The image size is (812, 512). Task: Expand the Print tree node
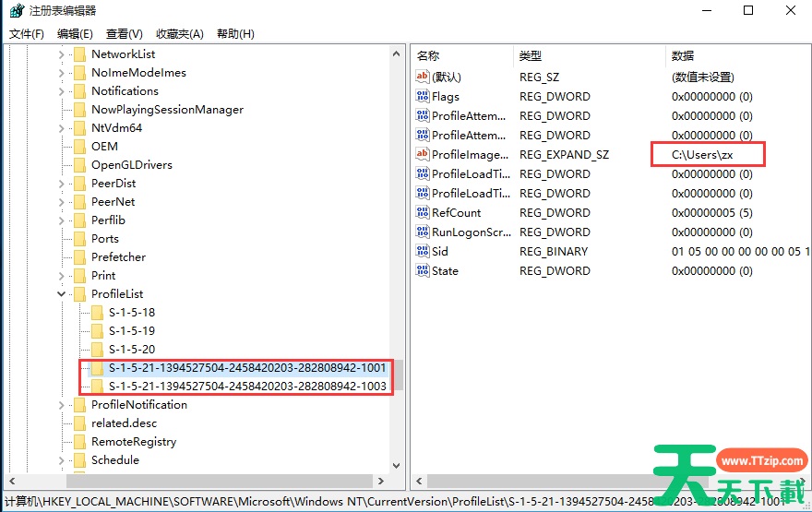tap(61, 276)
